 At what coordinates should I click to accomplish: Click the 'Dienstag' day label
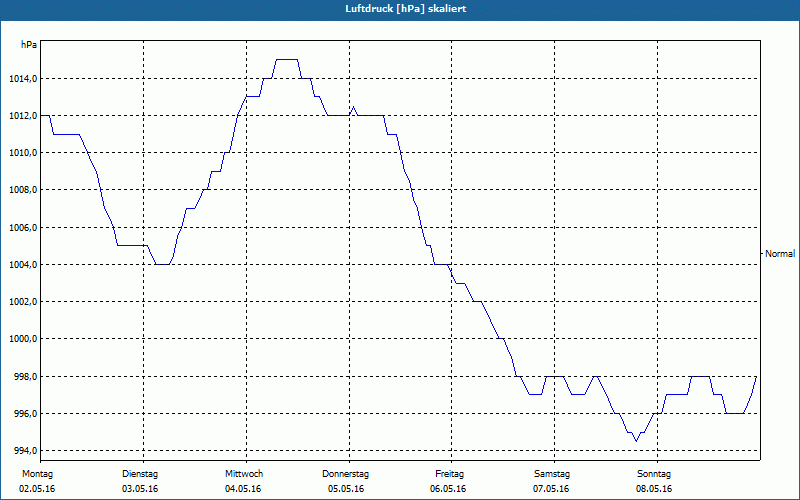click(x=140, y=474)
